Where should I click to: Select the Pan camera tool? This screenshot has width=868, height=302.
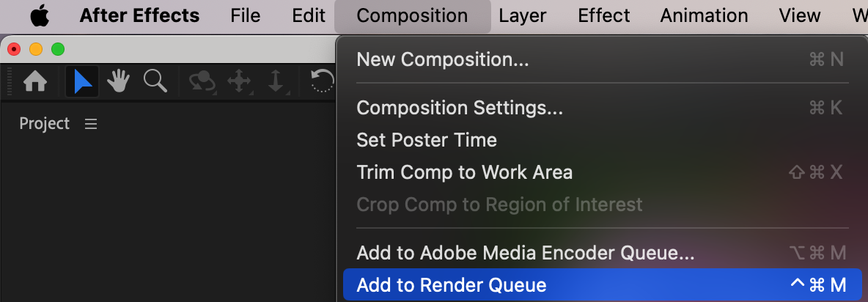[239, 81]
